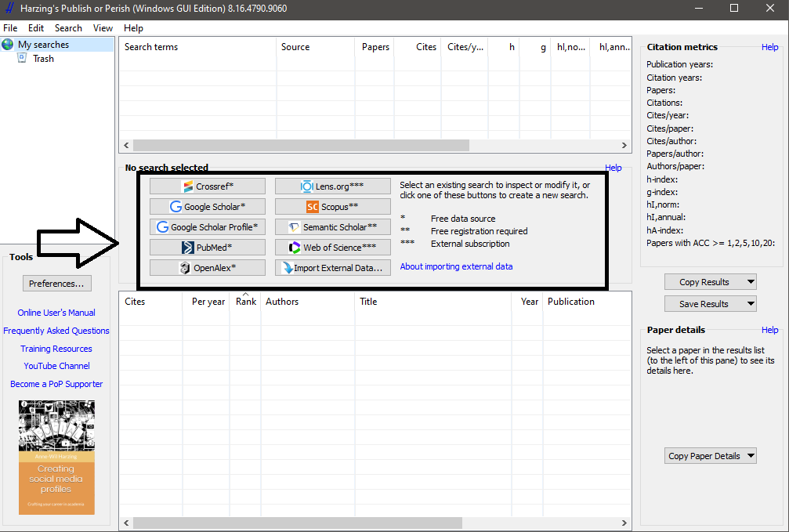789x532 pixels.
Task: Open the Online User's Manual link
Action: [56, 313]
